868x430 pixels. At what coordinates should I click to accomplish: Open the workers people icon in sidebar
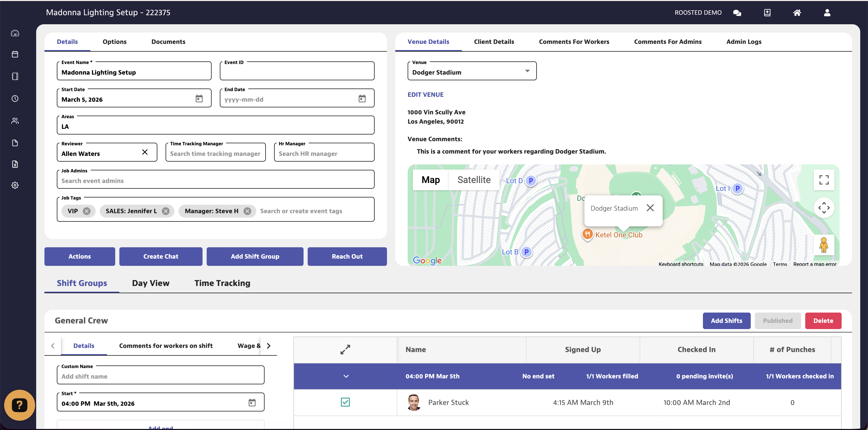[x=15, y=121]
